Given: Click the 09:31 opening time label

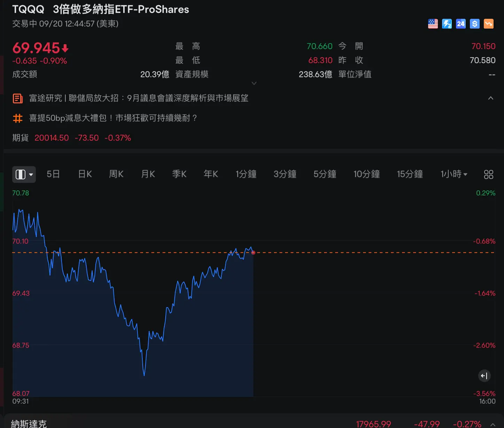Looking at the screenshot, I should click(21, 401).
